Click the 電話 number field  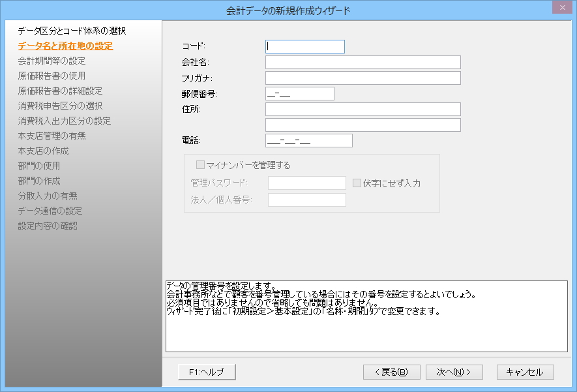tap(309, 140)
